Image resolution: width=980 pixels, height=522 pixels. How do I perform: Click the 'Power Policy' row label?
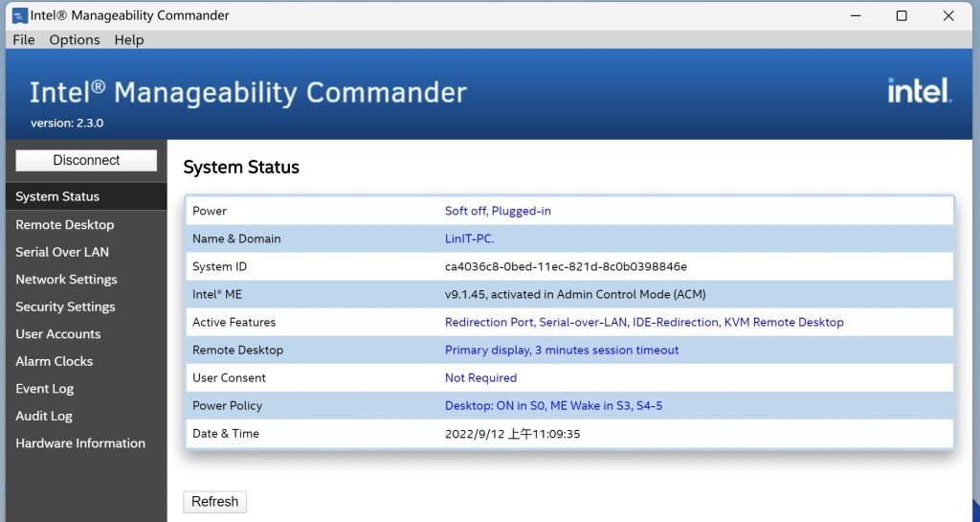click(x=227, y=406)
